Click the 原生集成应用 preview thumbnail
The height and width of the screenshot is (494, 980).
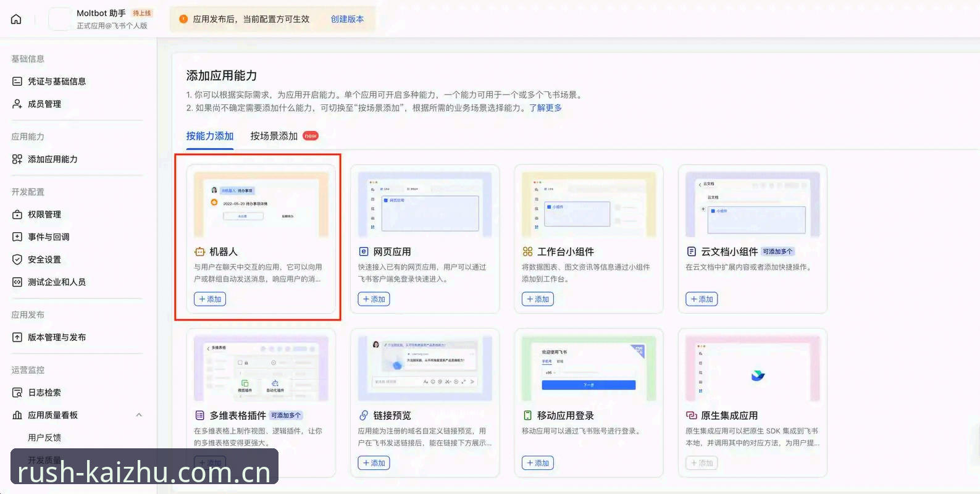(x=753, y=369)
